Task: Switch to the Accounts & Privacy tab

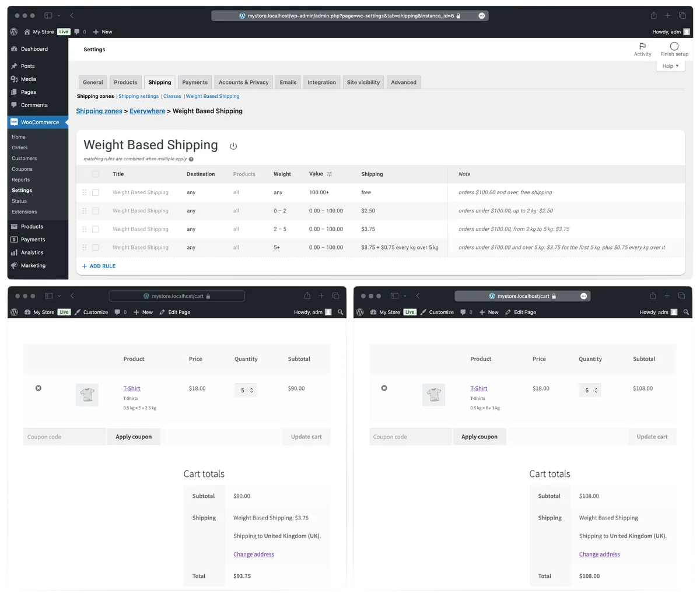Action: 244,82
